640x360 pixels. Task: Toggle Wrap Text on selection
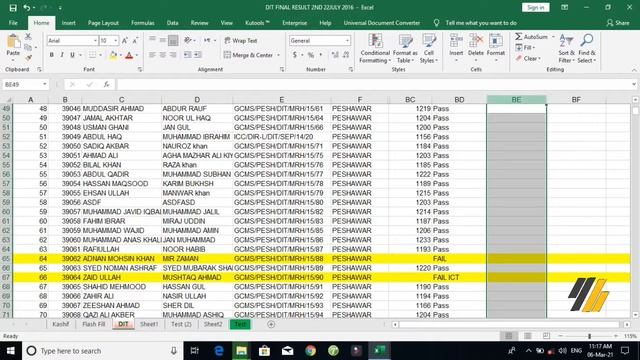pyautogui.click(x=241, y=40)
